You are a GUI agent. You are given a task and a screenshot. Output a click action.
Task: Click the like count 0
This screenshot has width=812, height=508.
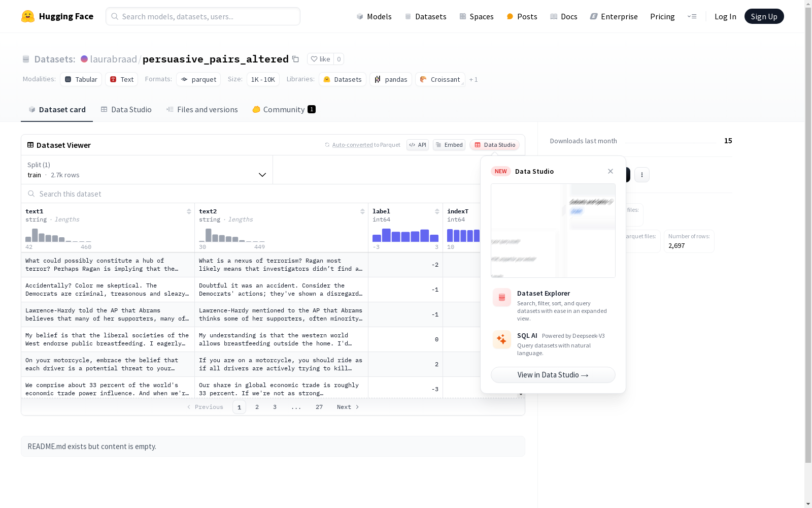pos(339,59)
